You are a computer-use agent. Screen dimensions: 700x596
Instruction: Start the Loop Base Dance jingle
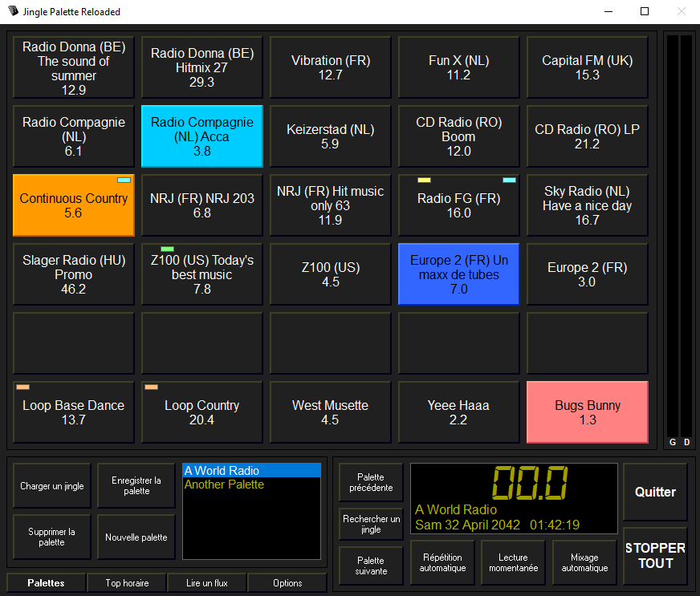74,412
